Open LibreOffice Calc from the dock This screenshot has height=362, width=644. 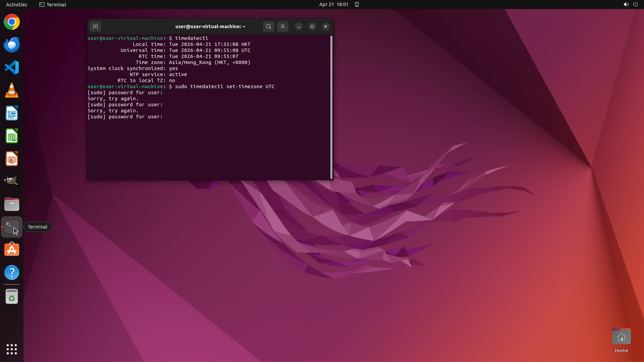click(12, 136)
